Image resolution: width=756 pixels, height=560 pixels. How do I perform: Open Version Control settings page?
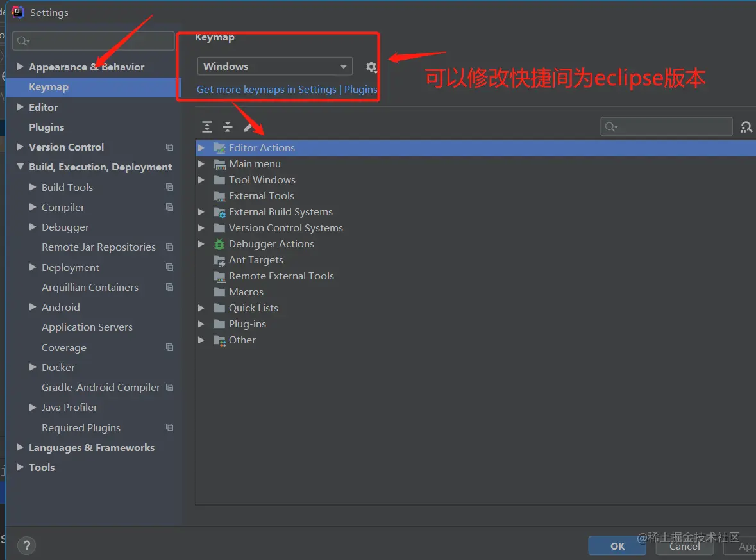pos(66,147)
